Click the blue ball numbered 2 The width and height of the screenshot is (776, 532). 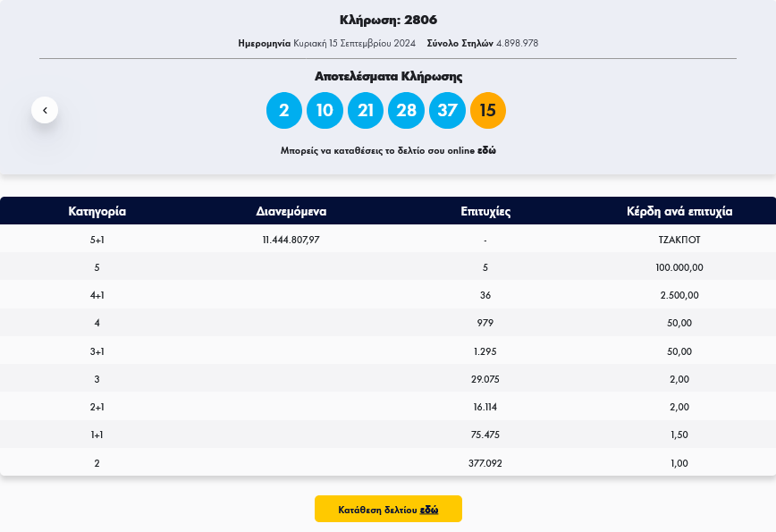click(x=284, y=111)
